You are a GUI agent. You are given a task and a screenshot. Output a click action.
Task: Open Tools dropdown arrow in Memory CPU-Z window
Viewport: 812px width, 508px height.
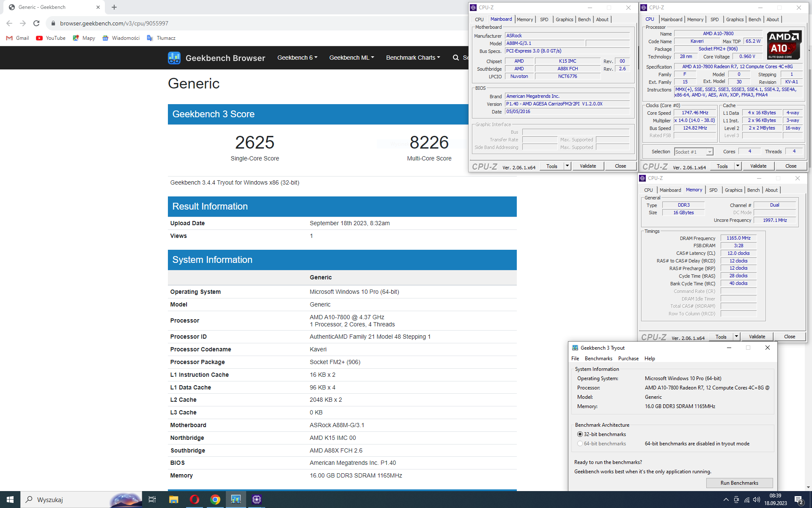(736, 337)
